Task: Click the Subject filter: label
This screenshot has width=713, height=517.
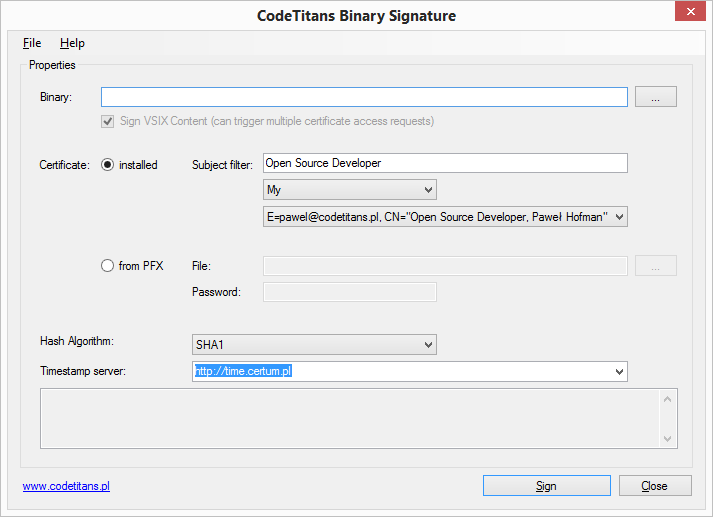Action: click(222, 165)
